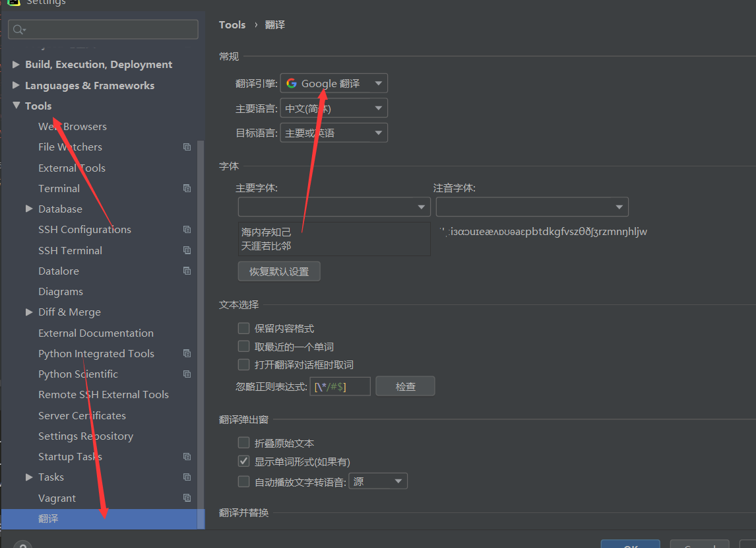Open External Tools settings page
Screen dimensions: 756x548
pyautogui.click(x=72, y=168)
